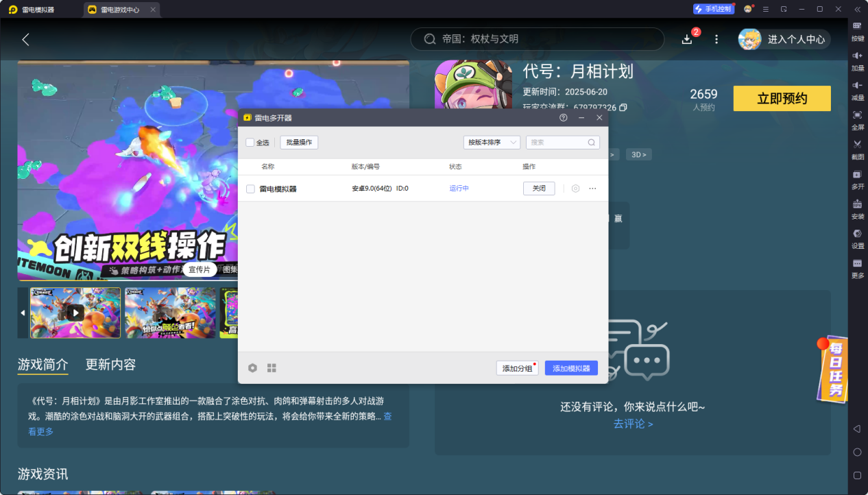Tap the Android back triangle icon
This screenshot has width=868, height=495.
(x=857, y=428)
